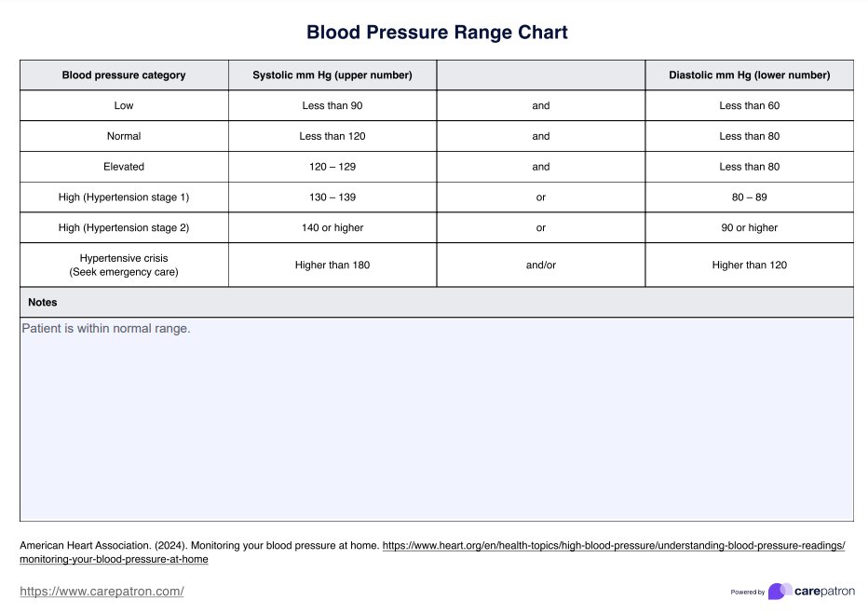This screenshot has width=868, height=613.
Task: Click the 'Less than 90' systolic value
Action: pyautogui.click(x=332, y=106)
